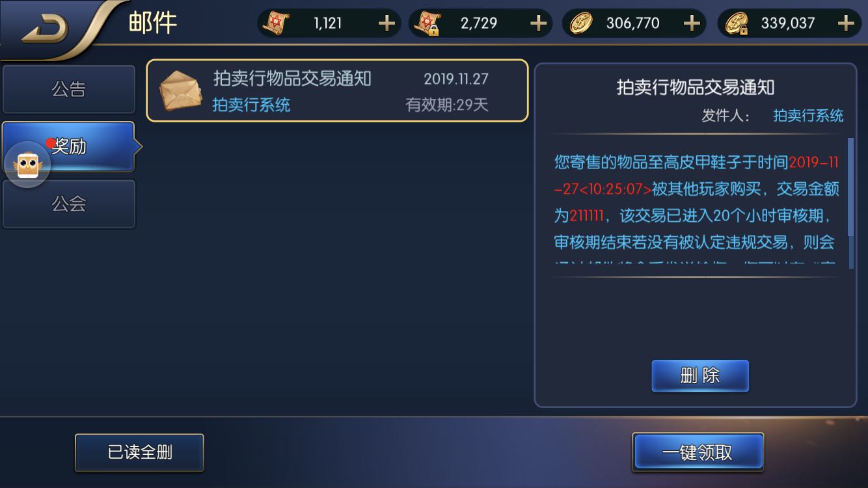Remove all read mail with 已读全删
Viewport: 868px width, 488px height.
139,452
